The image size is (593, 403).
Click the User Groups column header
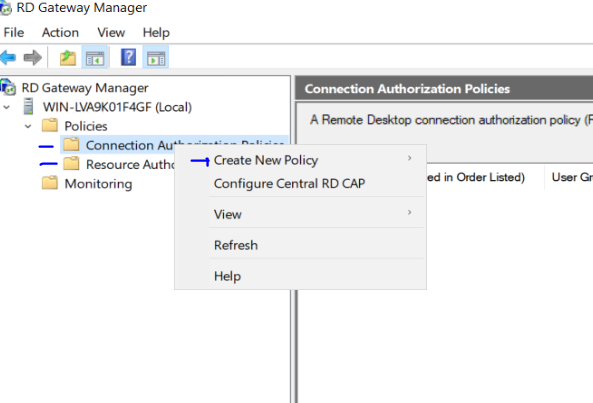(572, 177)
